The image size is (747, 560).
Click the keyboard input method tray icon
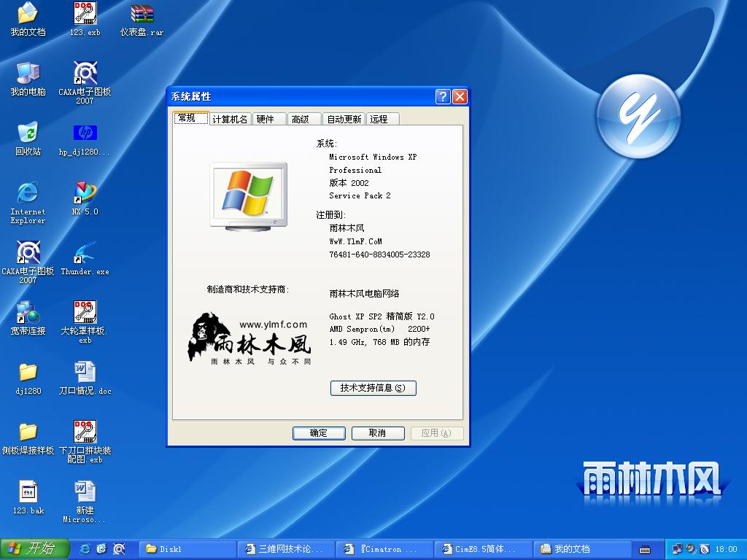click(645, 550)
